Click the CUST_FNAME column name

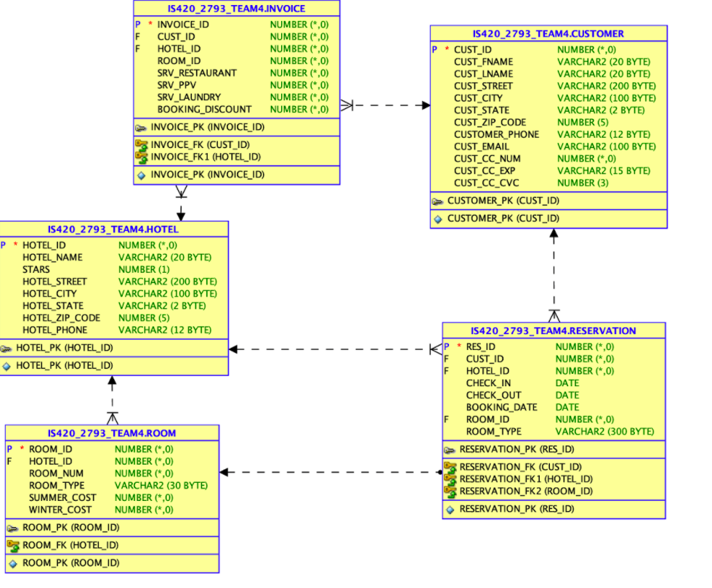click(484, 62)
